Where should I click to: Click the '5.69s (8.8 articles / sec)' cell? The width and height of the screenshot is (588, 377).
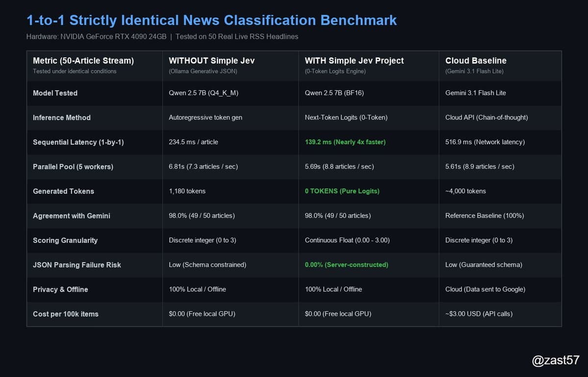tap(339, 166)
